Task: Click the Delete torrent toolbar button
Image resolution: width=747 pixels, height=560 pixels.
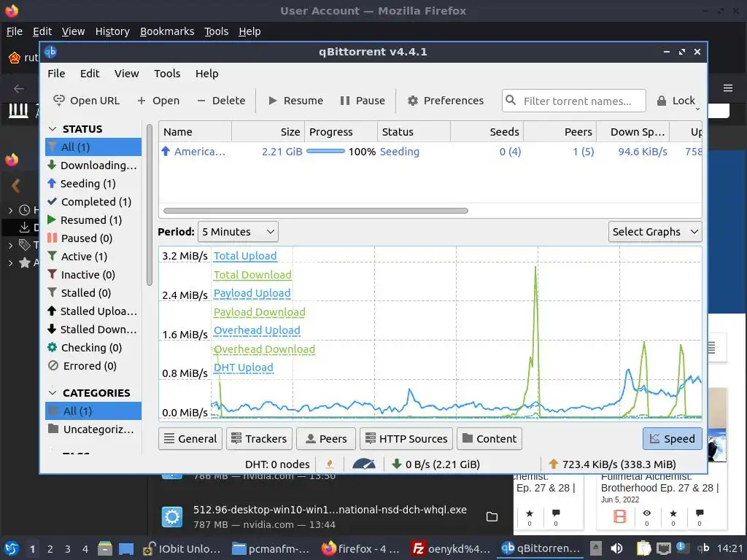Action: pos(222,101)
